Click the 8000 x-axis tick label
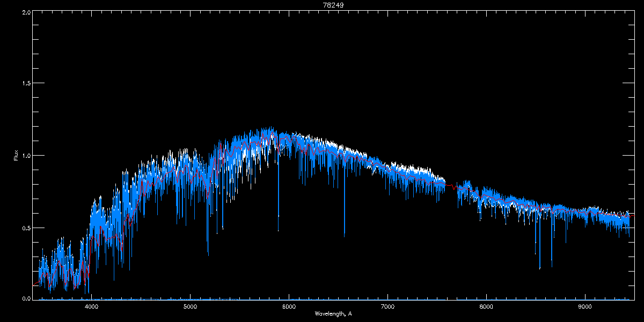The width and height of the screenshot is (644, 322). pyautogui.click(x=486, y=307)
